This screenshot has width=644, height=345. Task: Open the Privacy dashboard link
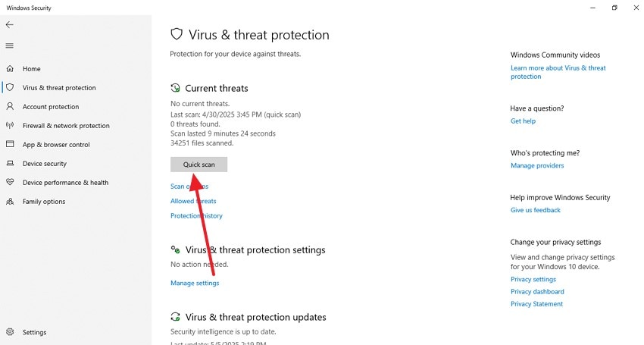[537, 292]
